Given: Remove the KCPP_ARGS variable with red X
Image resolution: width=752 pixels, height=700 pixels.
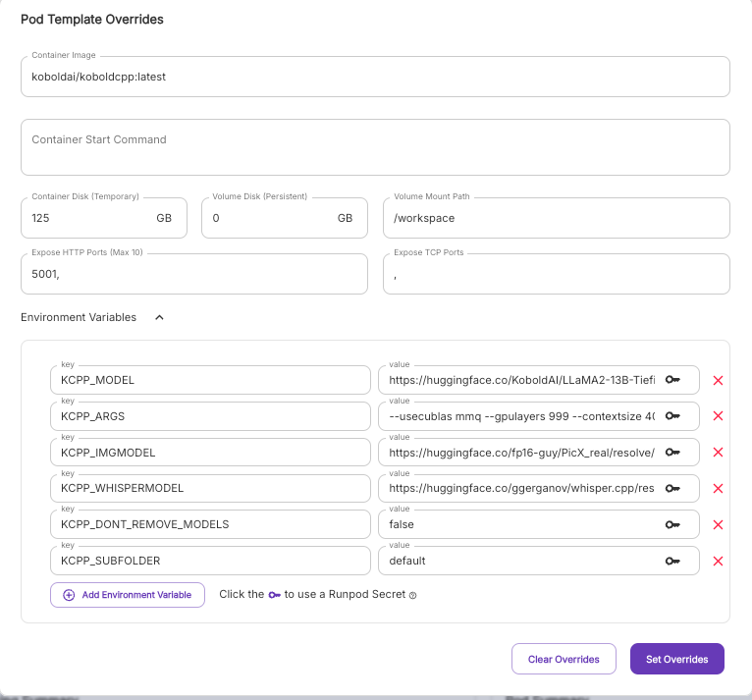Looking at the screenshot, I should click(718, 416).
